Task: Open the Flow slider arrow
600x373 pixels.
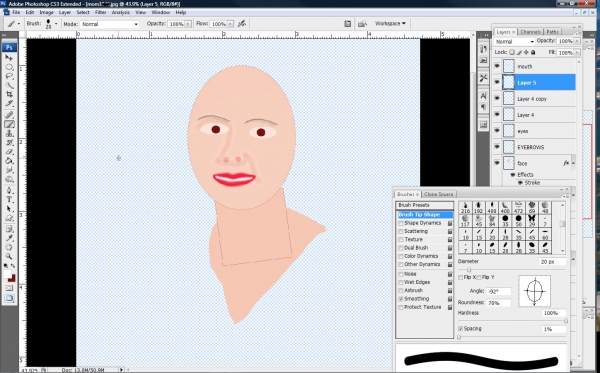Action: pyautogui.click(x=230, y=24)
